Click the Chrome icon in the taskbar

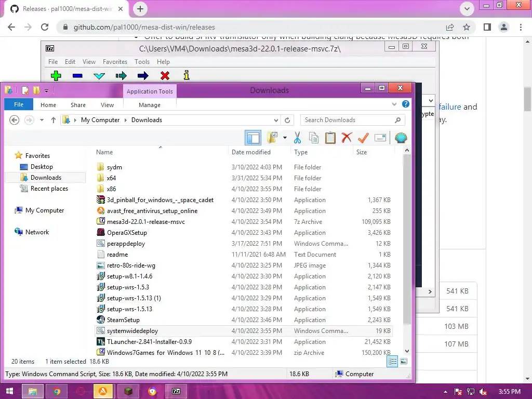pos(57,391)
